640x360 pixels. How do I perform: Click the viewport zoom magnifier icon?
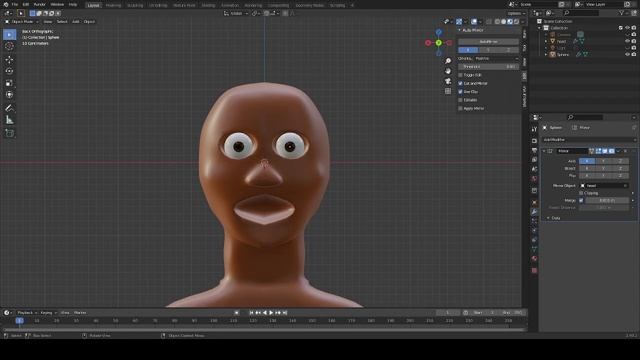pyautogui.click(x=448, y=61)
